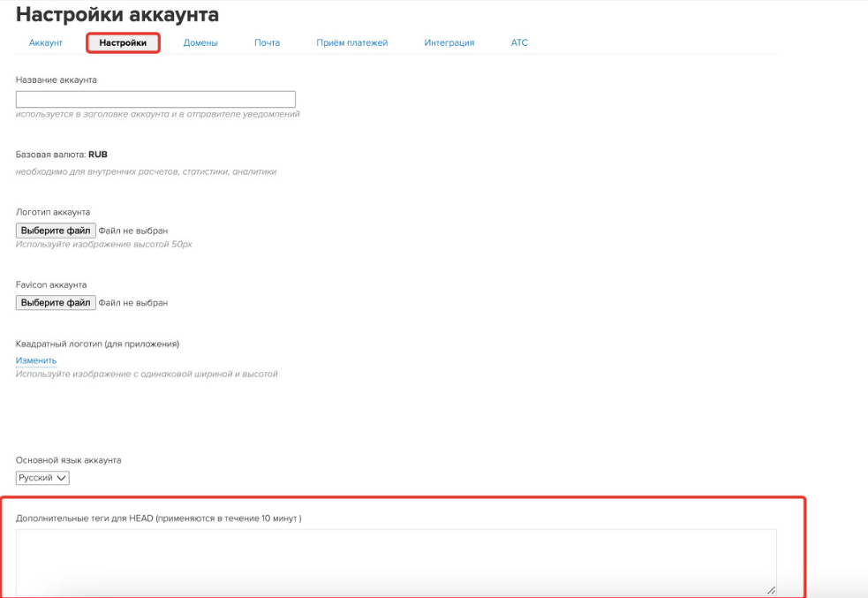Click the Базовая валюта: RUB text
The image size is (868, 598).
coord(62,155)
